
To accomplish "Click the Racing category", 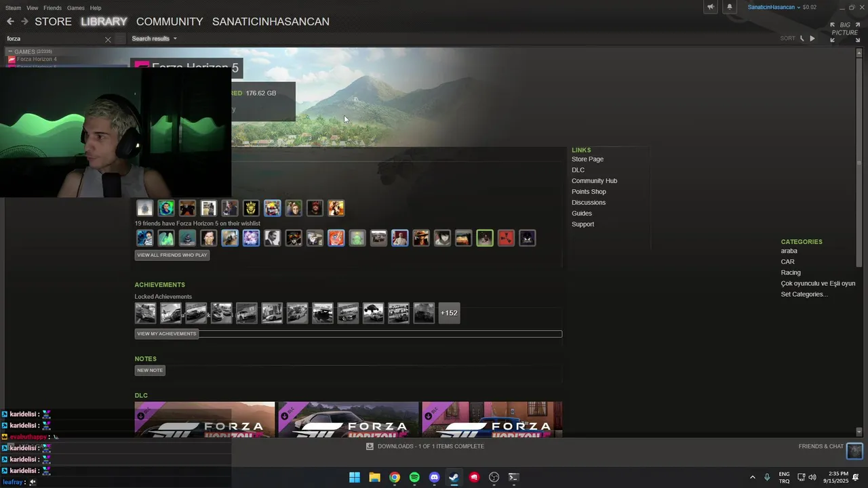I will [791, 272].
